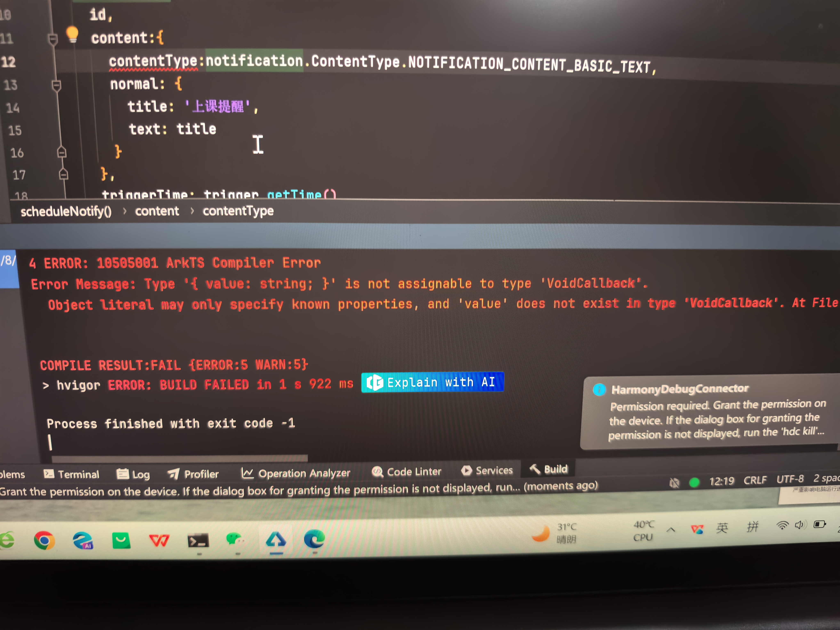Click the battery tray icon

pos(819,524)
